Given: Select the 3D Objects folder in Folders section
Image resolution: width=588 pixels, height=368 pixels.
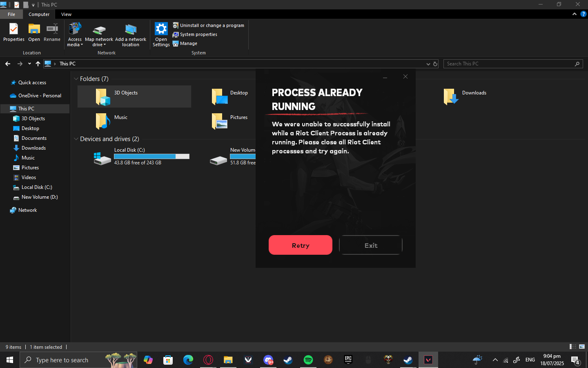Looking at the screenshot, I should (134, 96).
